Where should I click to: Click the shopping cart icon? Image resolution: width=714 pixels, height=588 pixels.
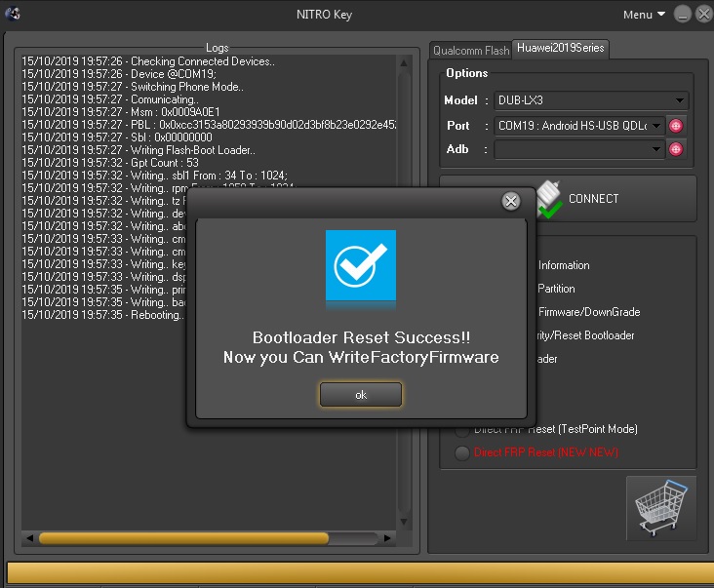661,508
